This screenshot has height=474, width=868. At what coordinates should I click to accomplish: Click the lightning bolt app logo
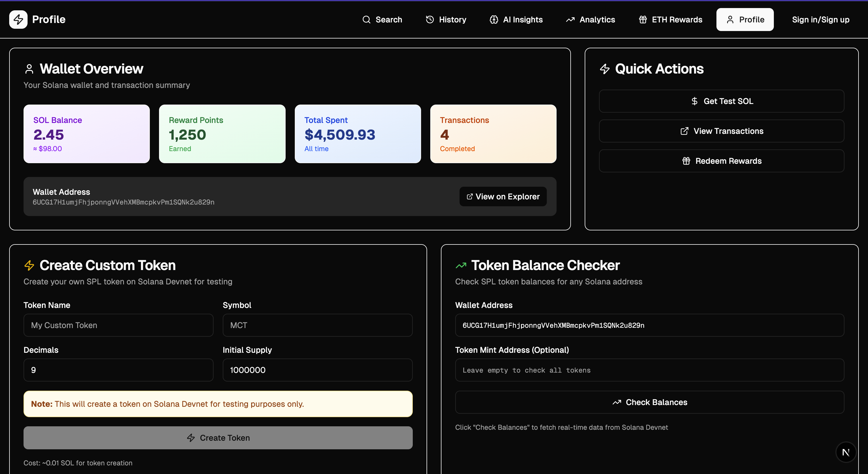(18, 20)
